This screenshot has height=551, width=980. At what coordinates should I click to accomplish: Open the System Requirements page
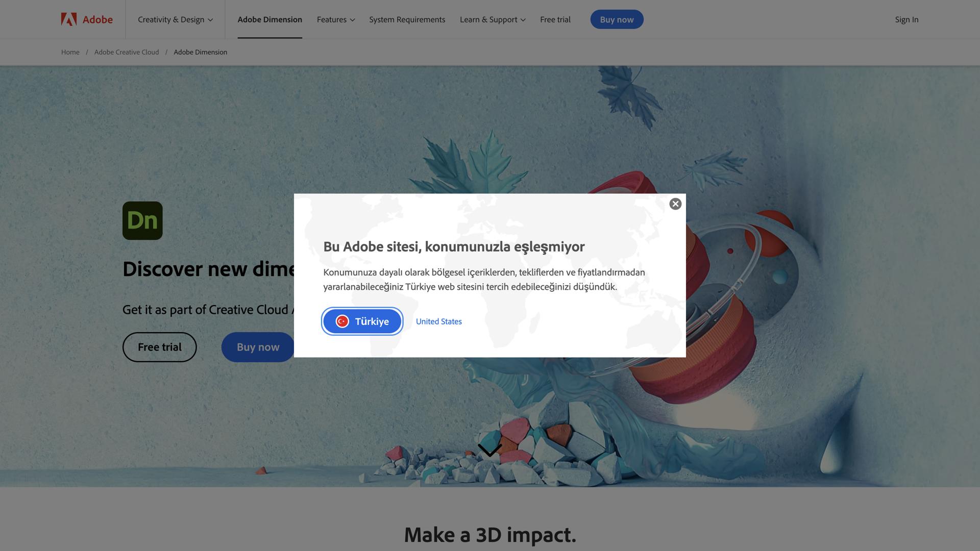(407, 19)
